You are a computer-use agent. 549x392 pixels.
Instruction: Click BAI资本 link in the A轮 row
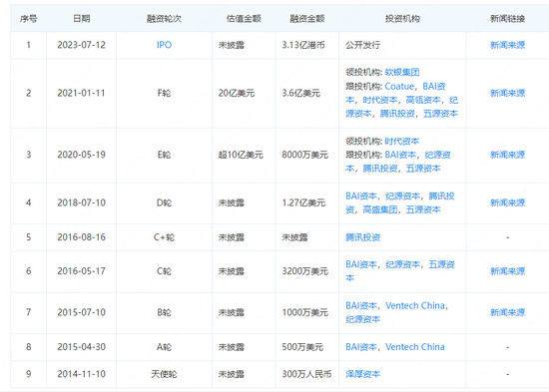(361, 347)
